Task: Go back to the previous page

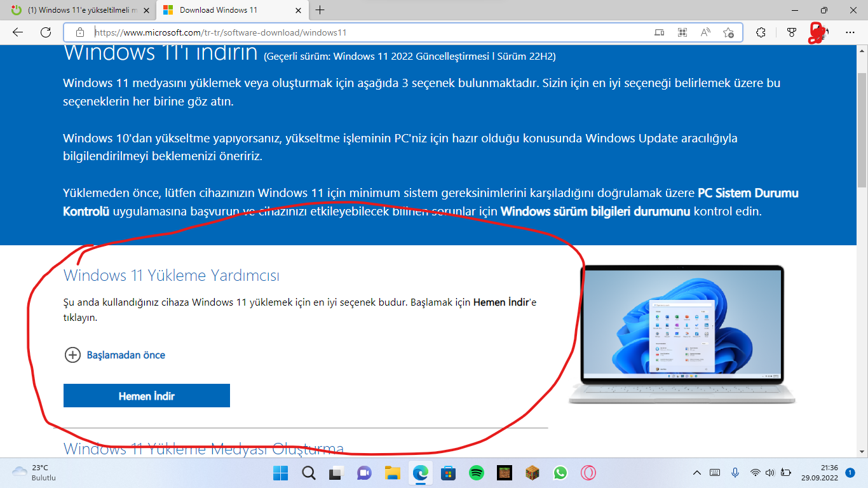Action: [x=18, y=32]
